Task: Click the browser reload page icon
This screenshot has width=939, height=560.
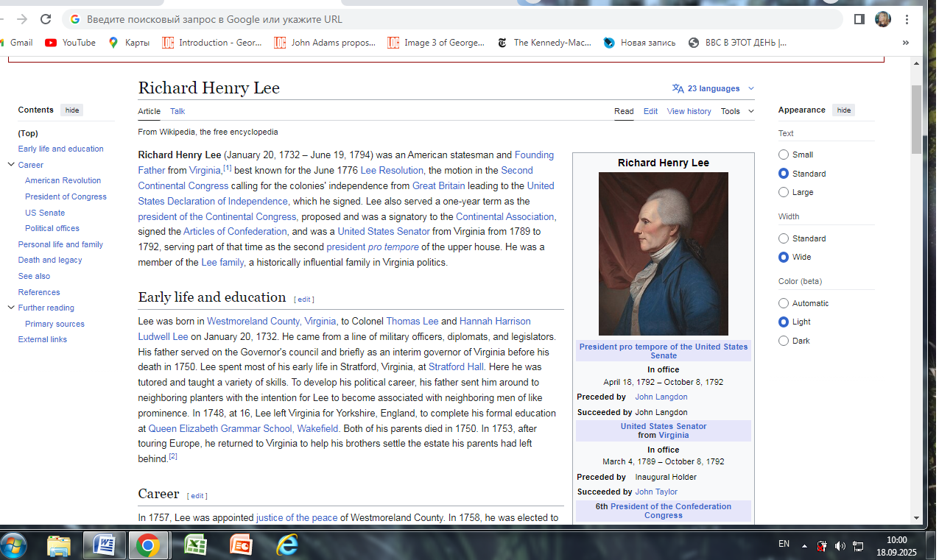Action: point(46,19)
